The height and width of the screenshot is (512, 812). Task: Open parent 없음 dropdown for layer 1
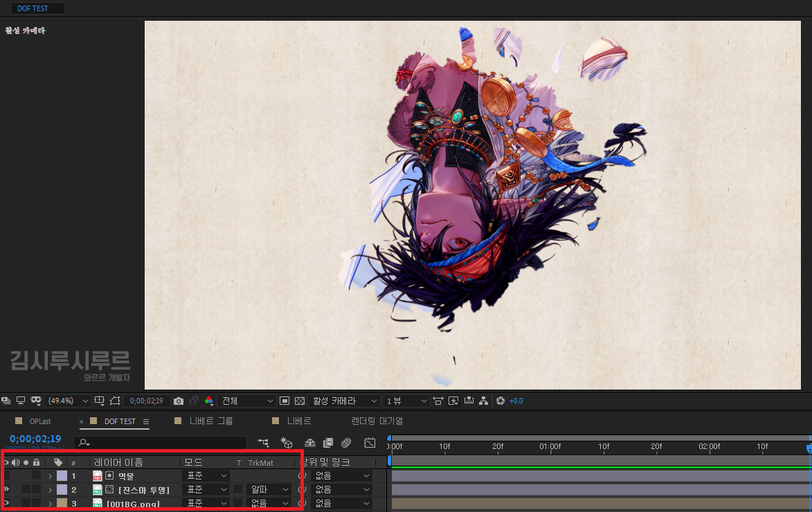pyautogui.click(x=342, y=476)
